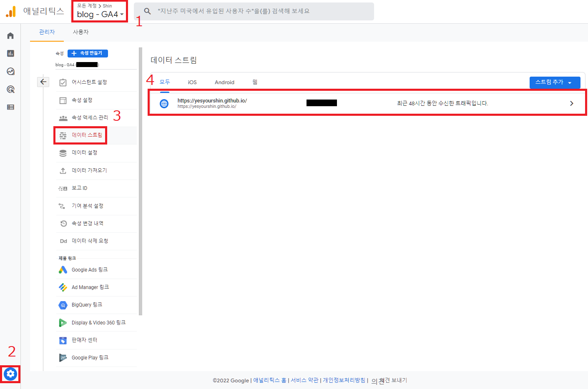Open the Home icon in left navigation
Viewport: 588px width, 389px height.
10,36
